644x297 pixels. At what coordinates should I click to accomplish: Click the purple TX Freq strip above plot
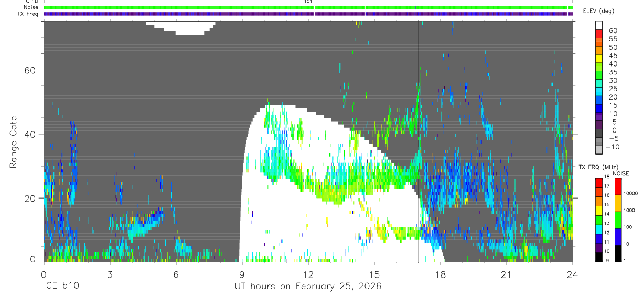click(308, 14)
